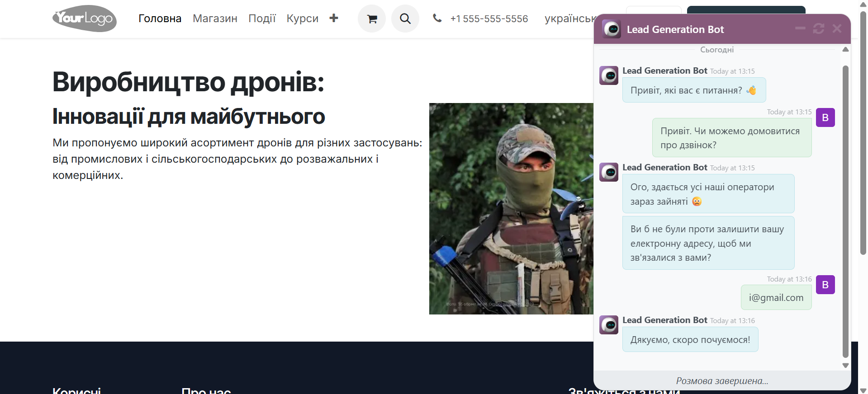Click the bot avatar in chat header

612,29
